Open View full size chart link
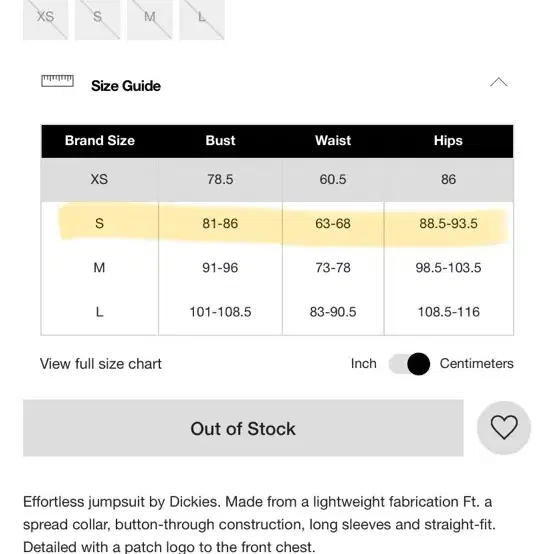The width and height of the screenshot is (554, 554). click(101, 364)
